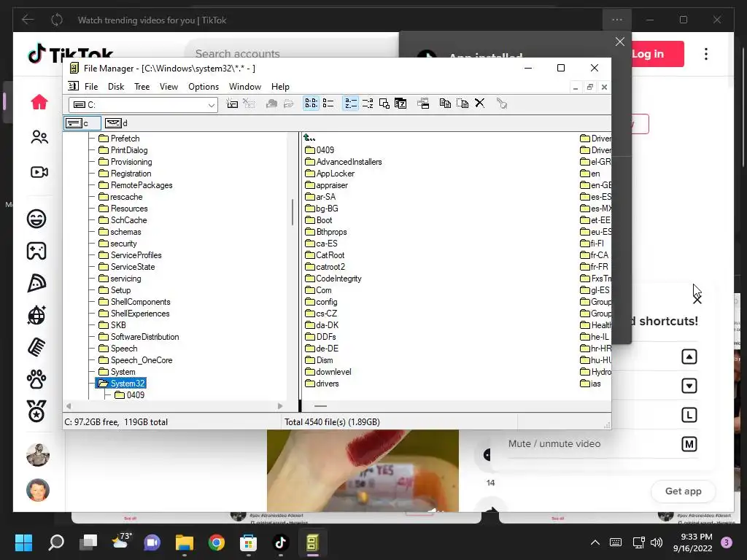Click the tree pane scroll-right arrow
Screen dimensions: 747x560
[x=280, y=406]
